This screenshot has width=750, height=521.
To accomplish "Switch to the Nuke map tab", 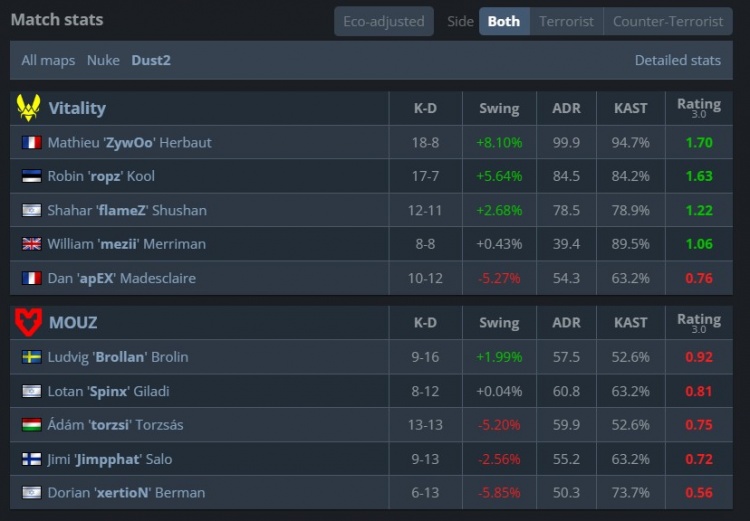I will click(103, 60).
